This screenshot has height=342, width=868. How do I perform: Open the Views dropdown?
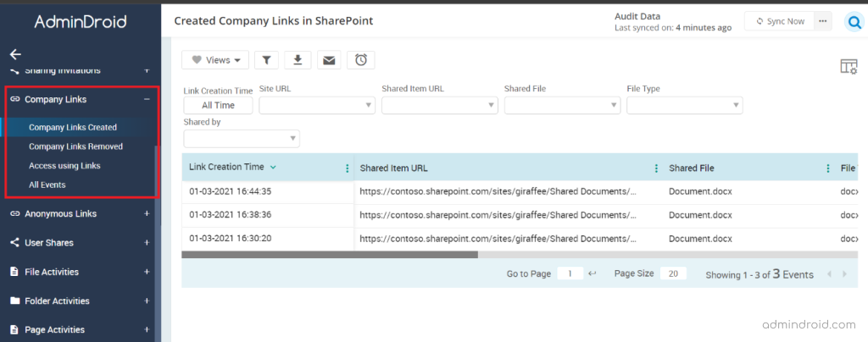tap(215, 60)
